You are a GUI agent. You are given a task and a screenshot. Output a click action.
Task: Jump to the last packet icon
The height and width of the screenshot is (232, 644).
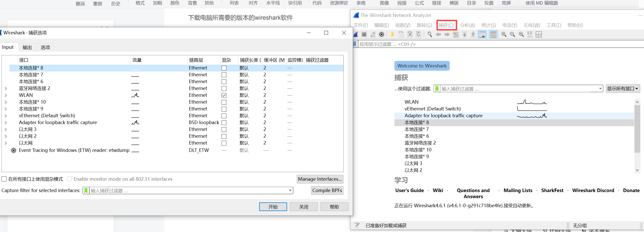coord(473,34)
